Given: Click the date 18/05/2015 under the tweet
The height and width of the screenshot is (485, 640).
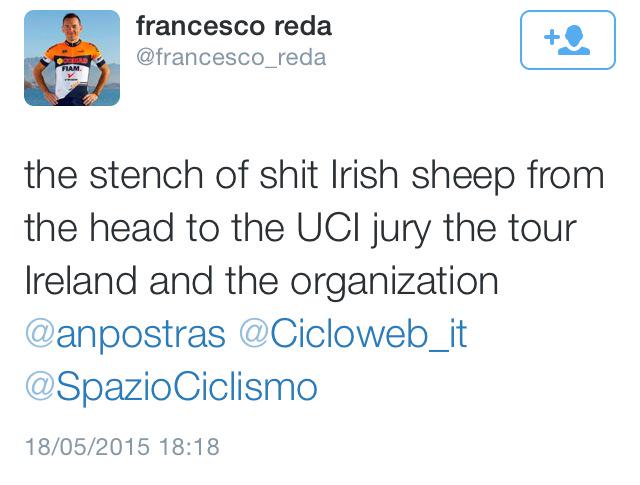Looking at the screenshot, I should (x=88, y=445).
